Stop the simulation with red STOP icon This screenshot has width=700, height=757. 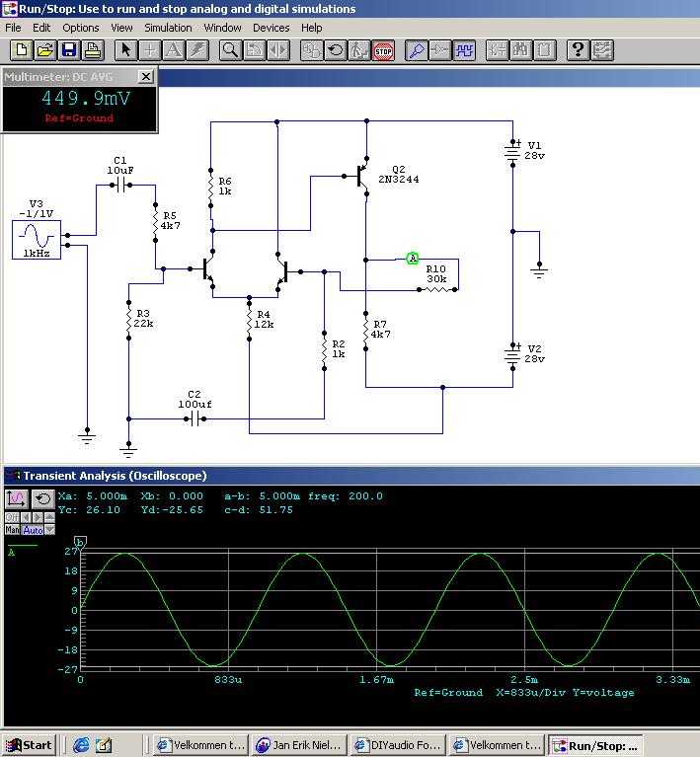point(383,50)
